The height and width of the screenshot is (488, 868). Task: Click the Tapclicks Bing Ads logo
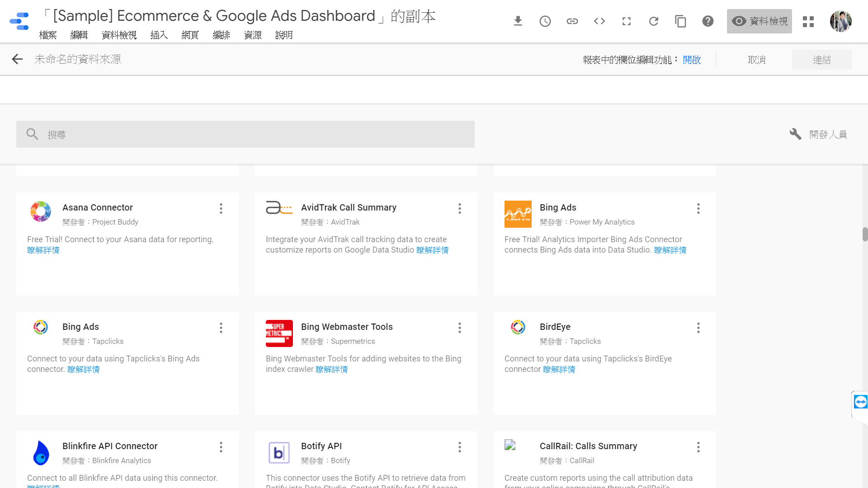(x=41, y=327)
